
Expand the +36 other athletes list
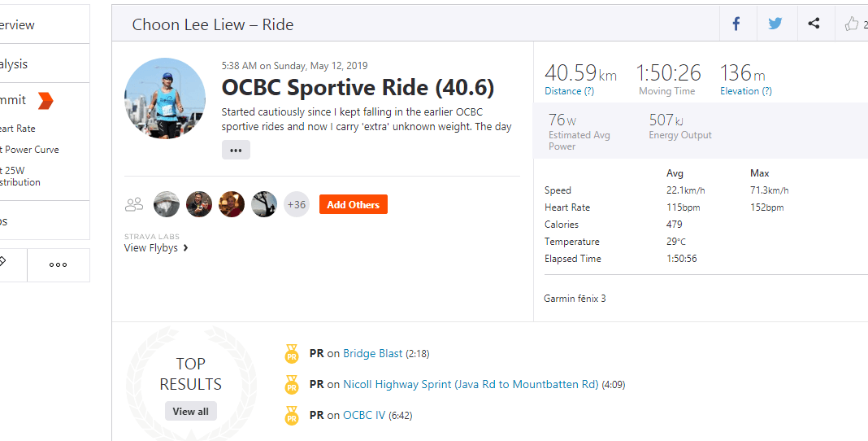296,204
